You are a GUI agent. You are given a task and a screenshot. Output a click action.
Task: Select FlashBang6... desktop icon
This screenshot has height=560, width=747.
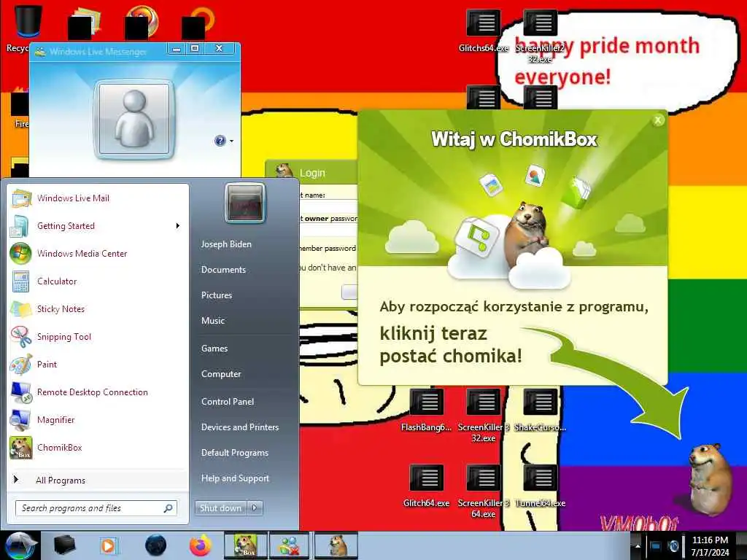click(x=426, y=411)
